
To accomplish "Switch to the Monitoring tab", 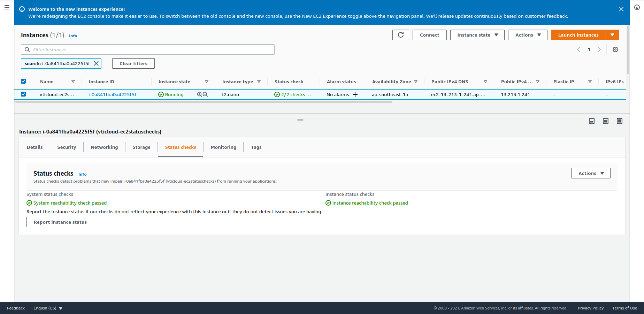I will (223, 147).
